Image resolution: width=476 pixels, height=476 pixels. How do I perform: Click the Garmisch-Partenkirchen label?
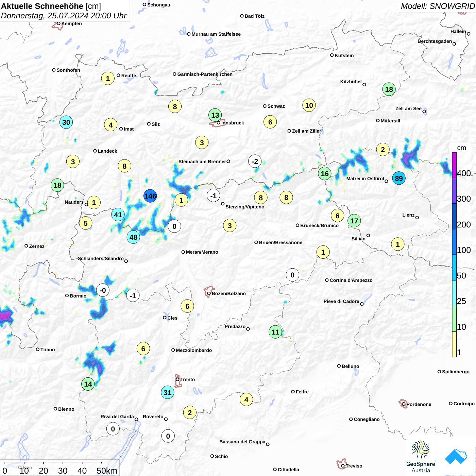[x=205, y=74]
